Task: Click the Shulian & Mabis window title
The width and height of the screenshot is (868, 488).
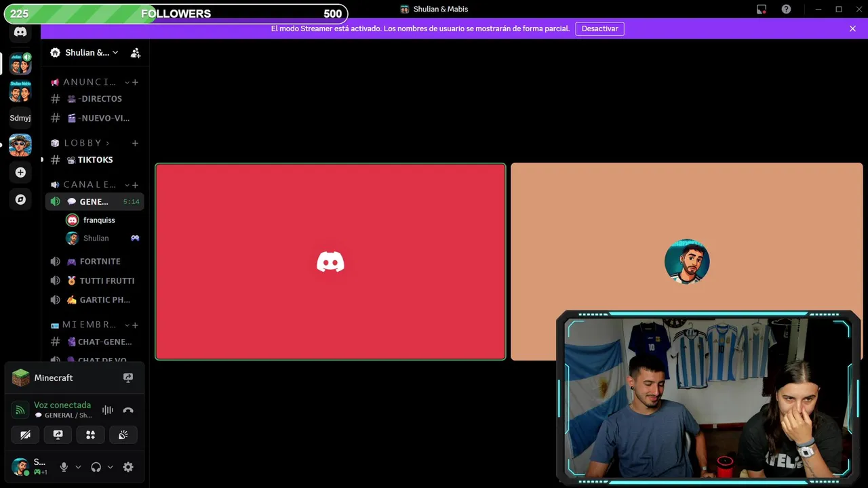Action: (441, 9)
